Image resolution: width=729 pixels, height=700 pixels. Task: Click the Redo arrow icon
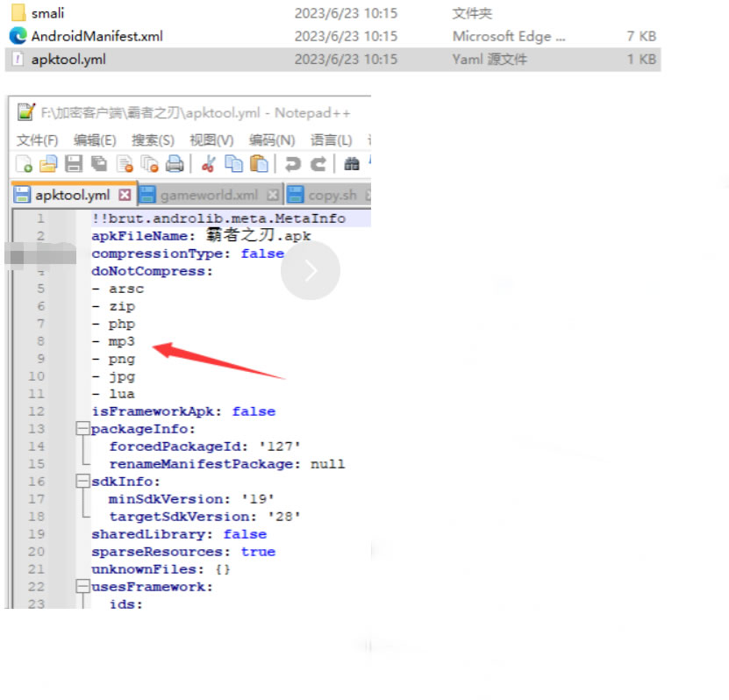point(318,163)
